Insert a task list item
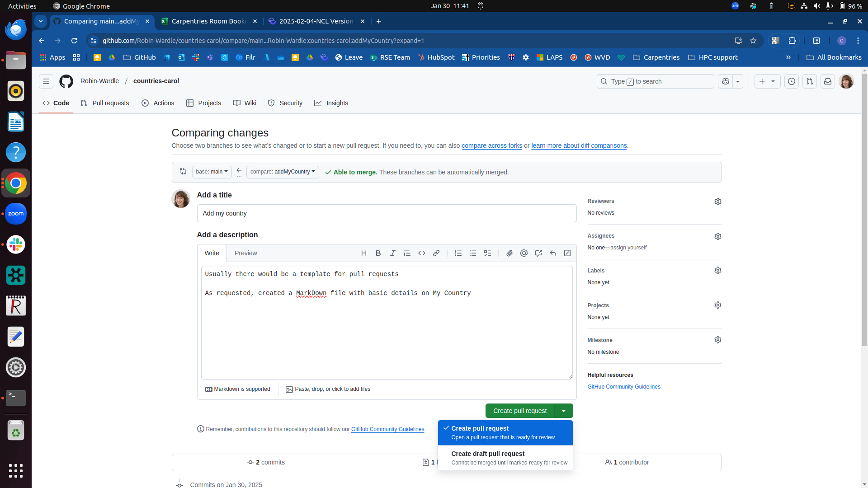 [x=487, y=253]
